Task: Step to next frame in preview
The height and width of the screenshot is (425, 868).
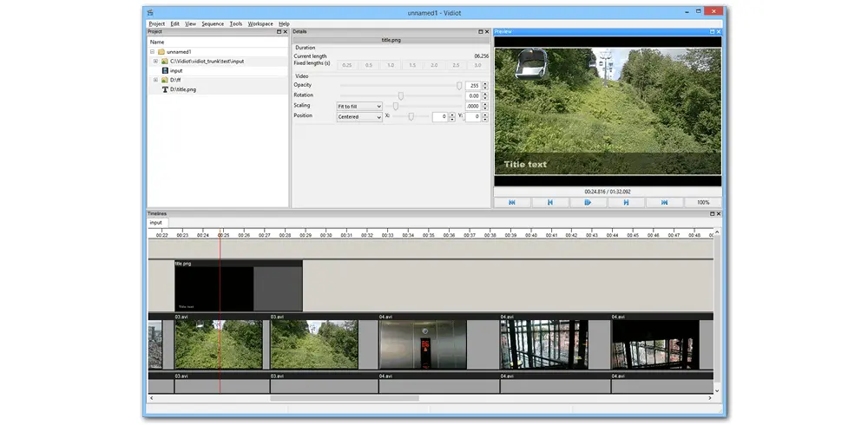Action: pos(626,202)
